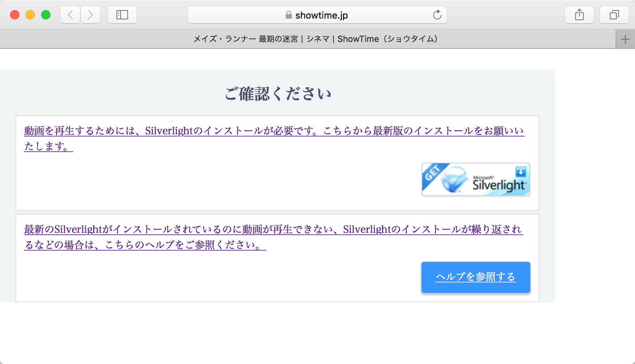The height and width of the screenshot is (364, 635).
Task: Go back using the Safari back arrow
Action: point(70,15)
